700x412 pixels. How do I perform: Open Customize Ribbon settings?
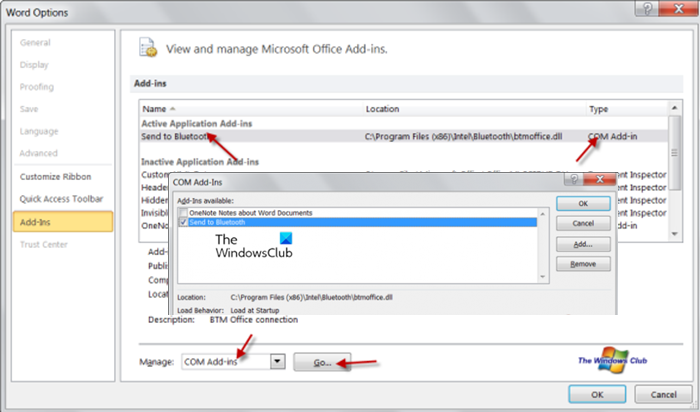pos(55,177)
